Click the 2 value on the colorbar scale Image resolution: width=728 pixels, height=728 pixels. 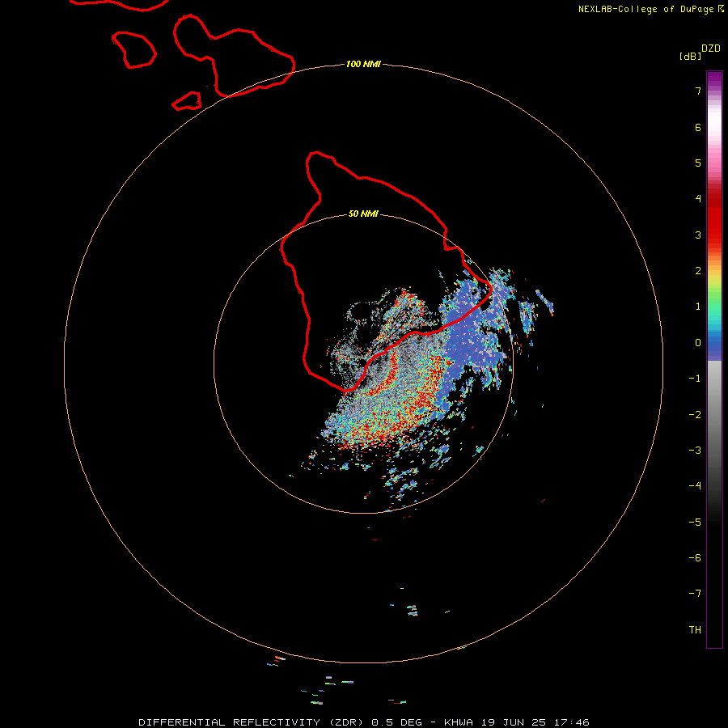tap(698, 271)
